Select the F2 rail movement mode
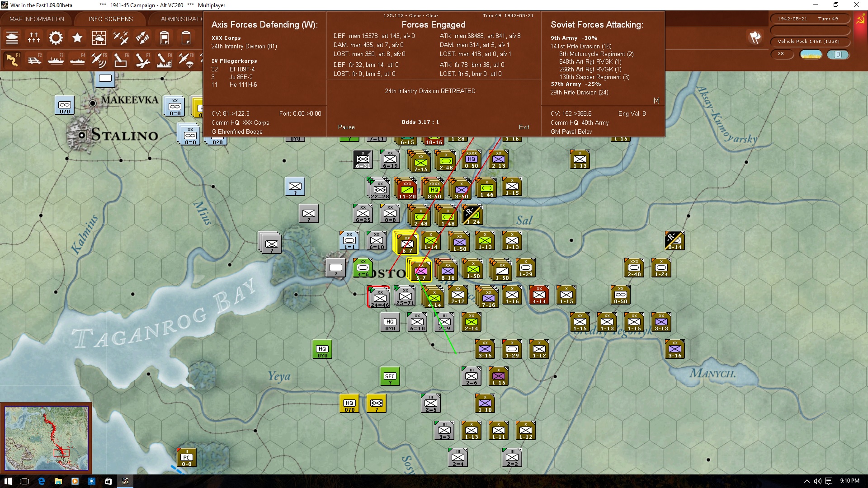The width and height of the screenshot is (868, 488). [34, 60]
